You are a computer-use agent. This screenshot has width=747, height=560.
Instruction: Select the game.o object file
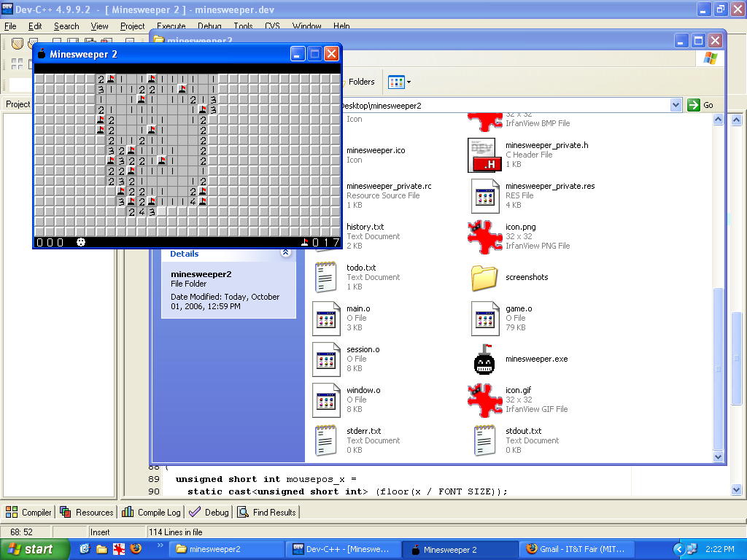pos(484,318)
